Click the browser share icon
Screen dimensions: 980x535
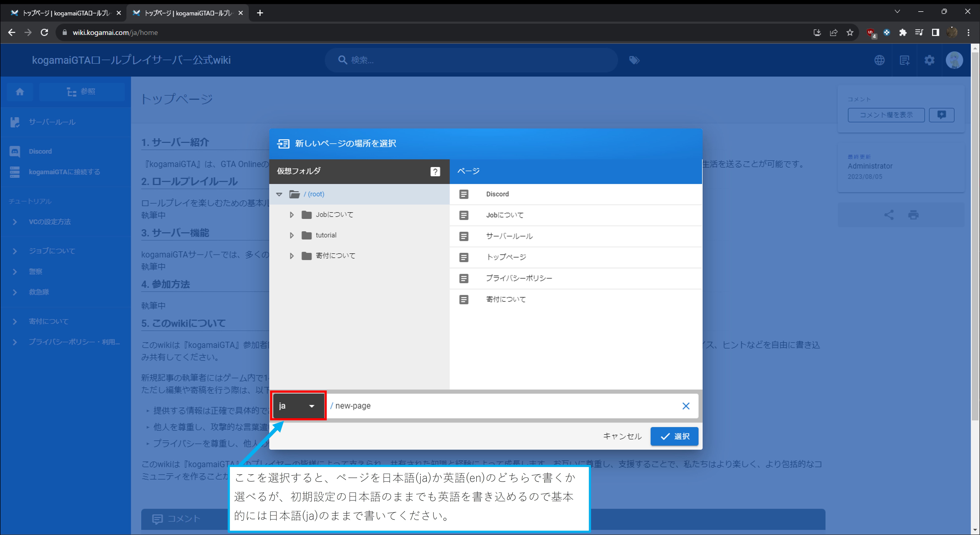point(834,33)
